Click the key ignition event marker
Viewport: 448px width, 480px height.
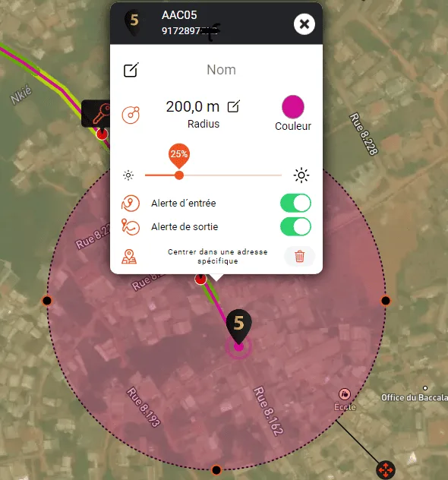pos(96,113)
